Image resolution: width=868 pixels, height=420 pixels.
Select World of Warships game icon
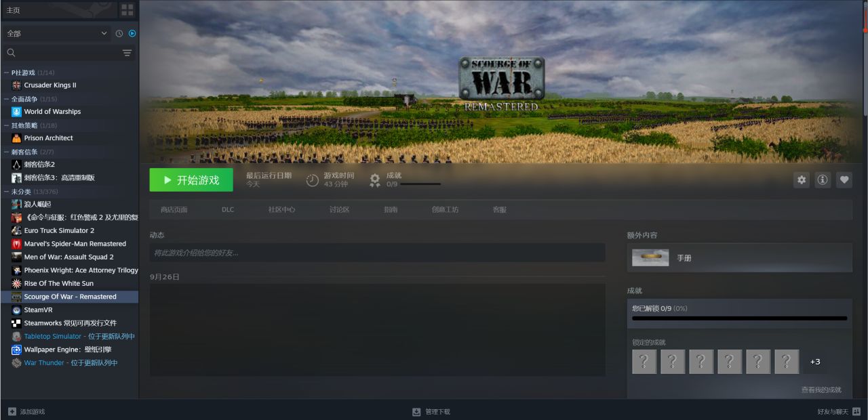coord(17,112)
